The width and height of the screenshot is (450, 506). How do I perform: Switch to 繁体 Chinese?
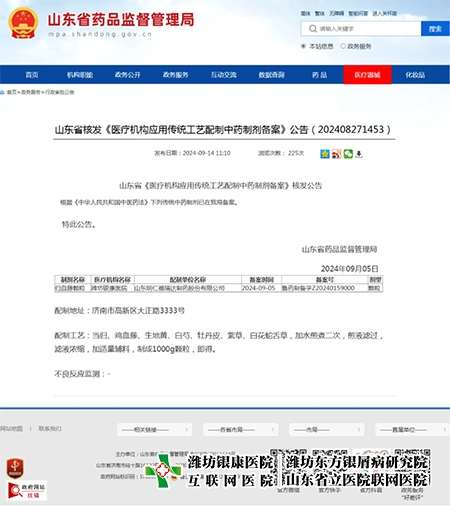(320, 13)
